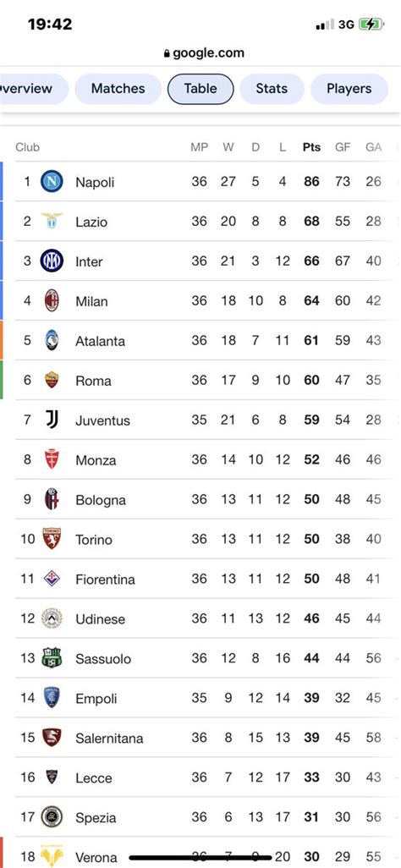401x868 pixels.
Task: Select the Sassuolo green crest
Action: [x=52, y=658]
